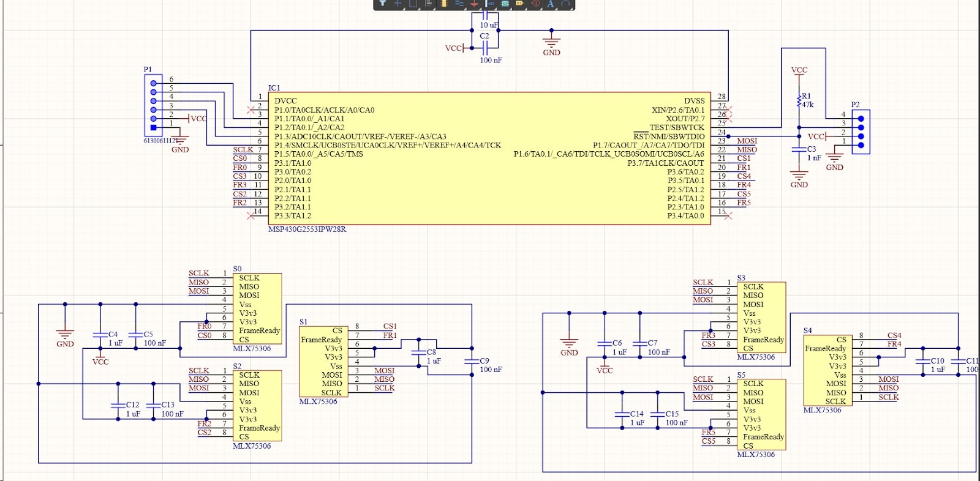Select the P2 connector symbol

click(x=861, y=132)
